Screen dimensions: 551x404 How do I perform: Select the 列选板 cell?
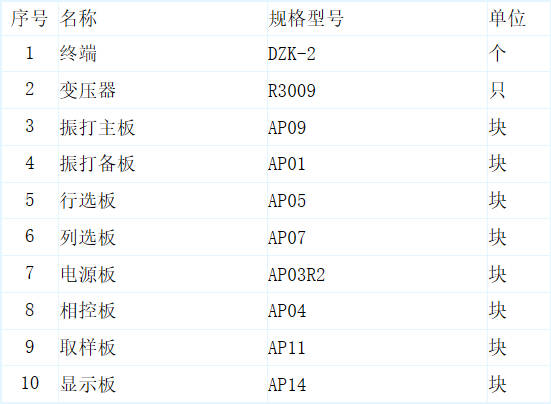coord(163,237)
